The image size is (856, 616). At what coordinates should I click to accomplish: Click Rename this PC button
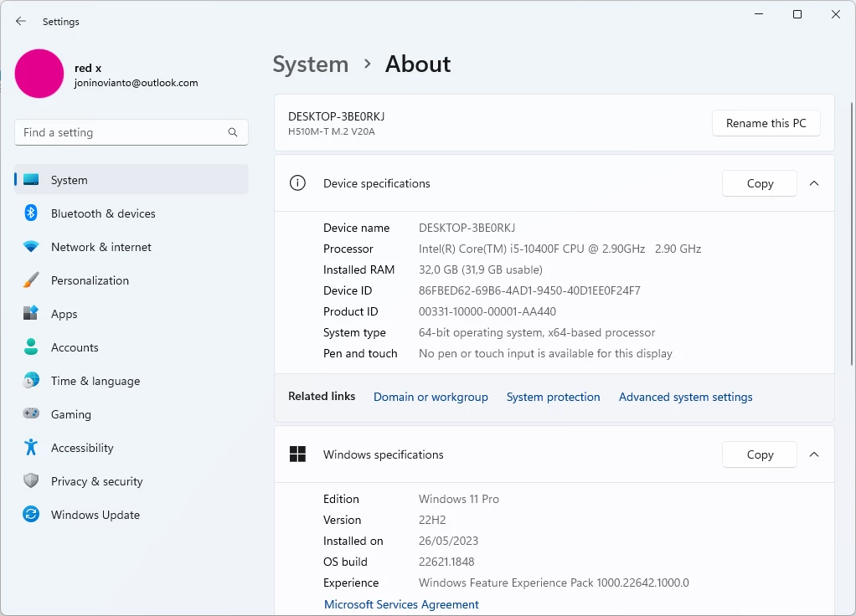coord(766,123)
